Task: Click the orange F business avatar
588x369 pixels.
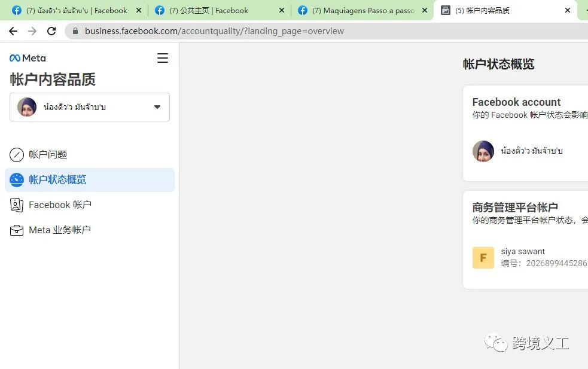Action: tap(483, 257)
